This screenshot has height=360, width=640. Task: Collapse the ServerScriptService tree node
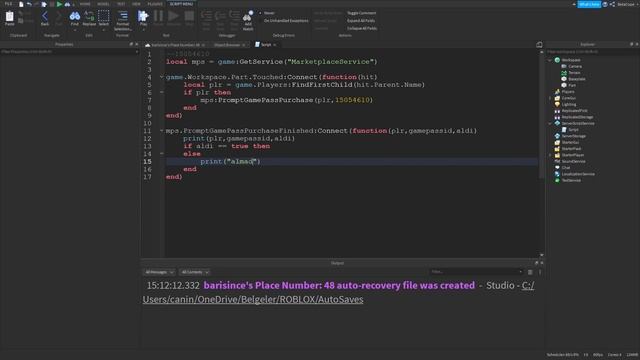click(550, 123)
